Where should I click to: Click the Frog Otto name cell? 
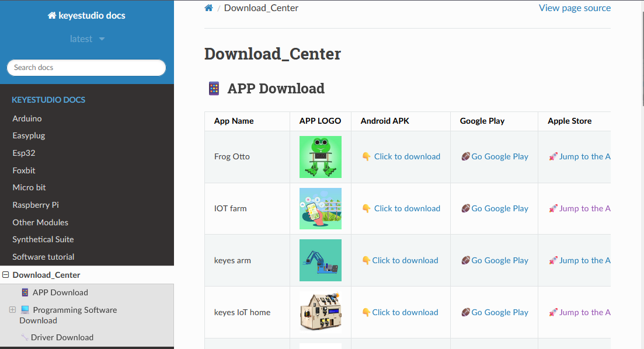232,156
